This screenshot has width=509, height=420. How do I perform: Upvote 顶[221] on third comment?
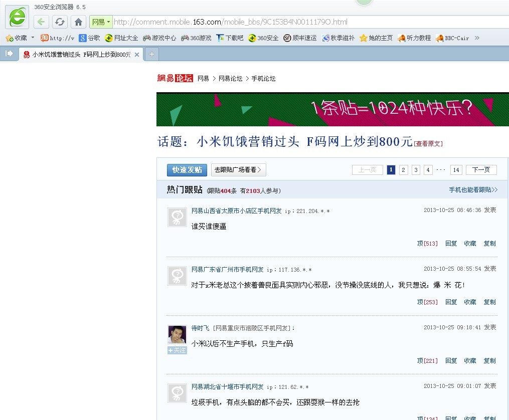[x=427, y=361]
